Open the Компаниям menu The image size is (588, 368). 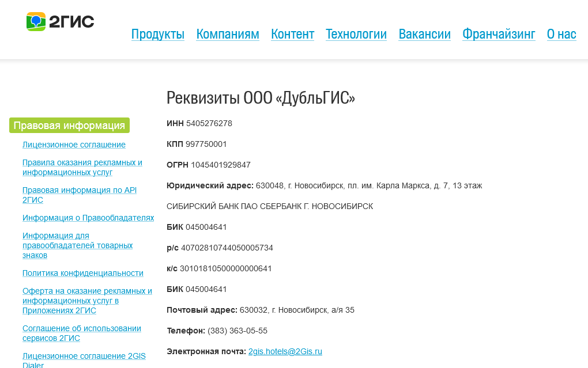[x=228, y=34]
